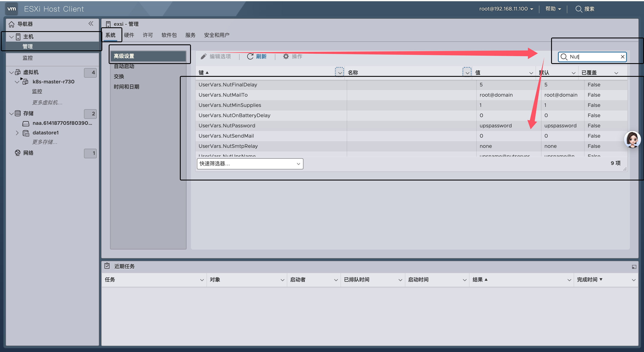Viewport: 644px width, 352px height.
Task: Sort by 结果 column header
Action: click(480, 280)
